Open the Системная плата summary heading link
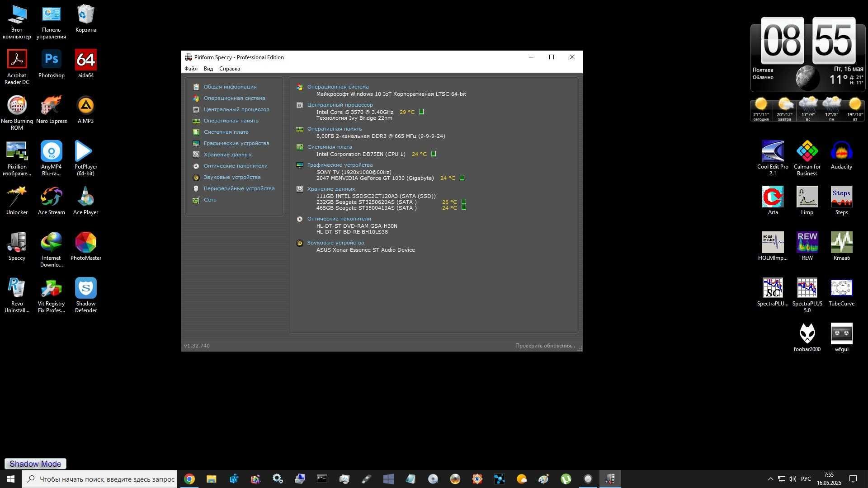The image size is (868, 488). 329,147
